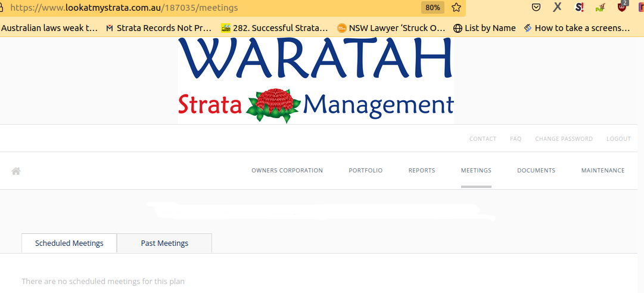644x293 pixels.
Task: Open the CONTACT link
Action: click(x=483, y=138)
